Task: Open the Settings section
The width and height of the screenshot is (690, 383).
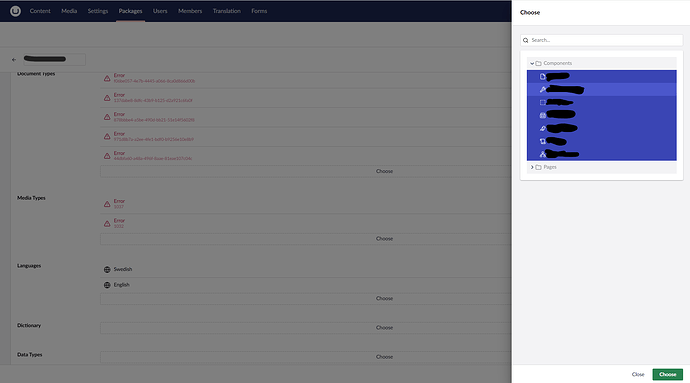Action: coord(98,11)
